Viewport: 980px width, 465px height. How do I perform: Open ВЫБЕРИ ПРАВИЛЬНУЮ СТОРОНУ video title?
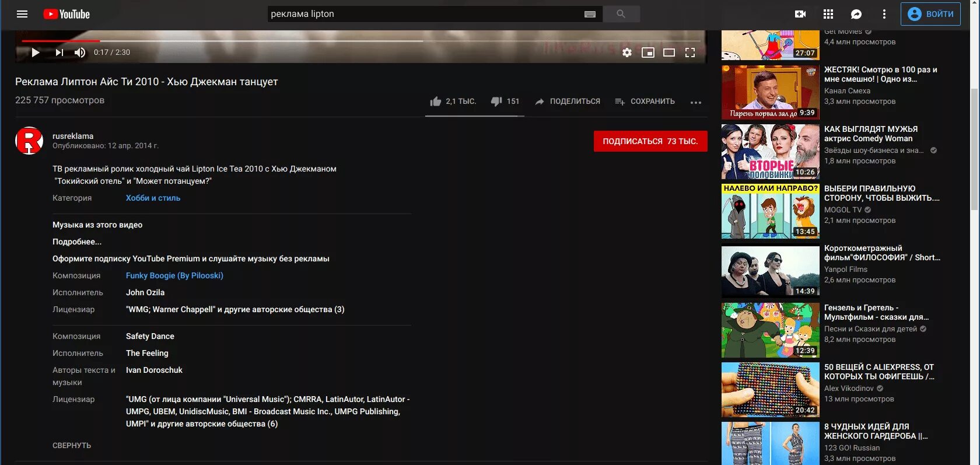pos(882,193)
